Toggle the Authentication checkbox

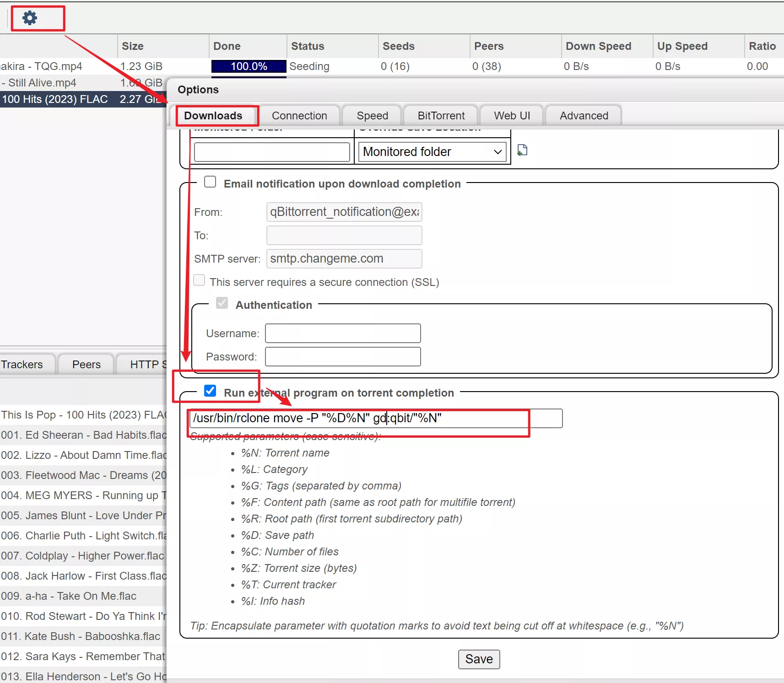coord(222,303)
